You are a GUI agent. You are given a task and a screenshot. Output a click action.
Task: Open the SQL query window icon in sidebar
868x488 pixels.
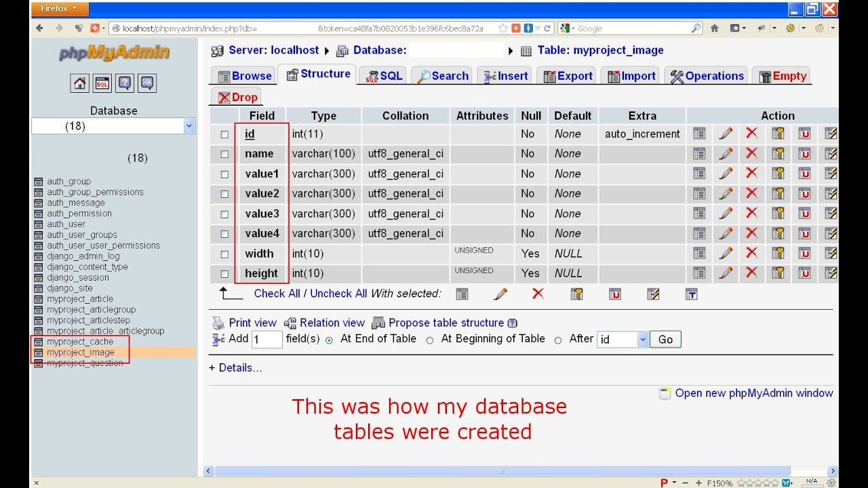tap(102, 83)
